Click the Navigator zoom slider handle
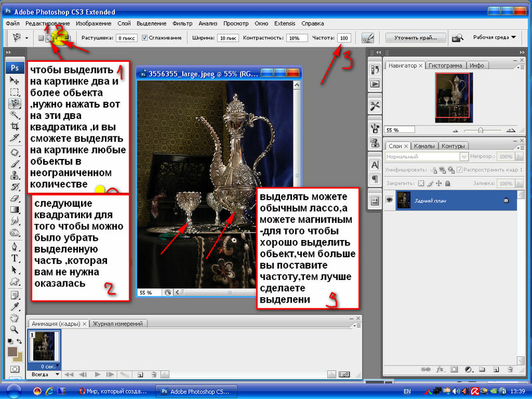 click(480, 130)
